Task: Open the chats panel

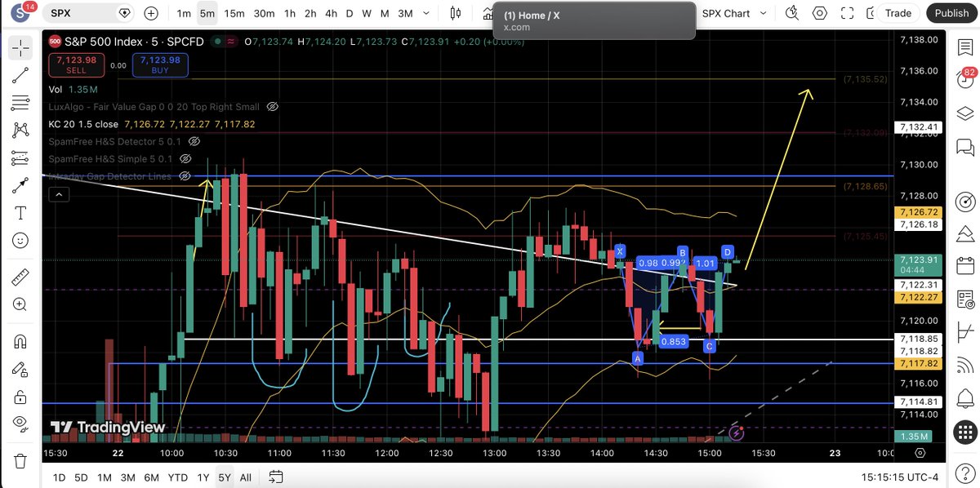Action: [965, 149]
